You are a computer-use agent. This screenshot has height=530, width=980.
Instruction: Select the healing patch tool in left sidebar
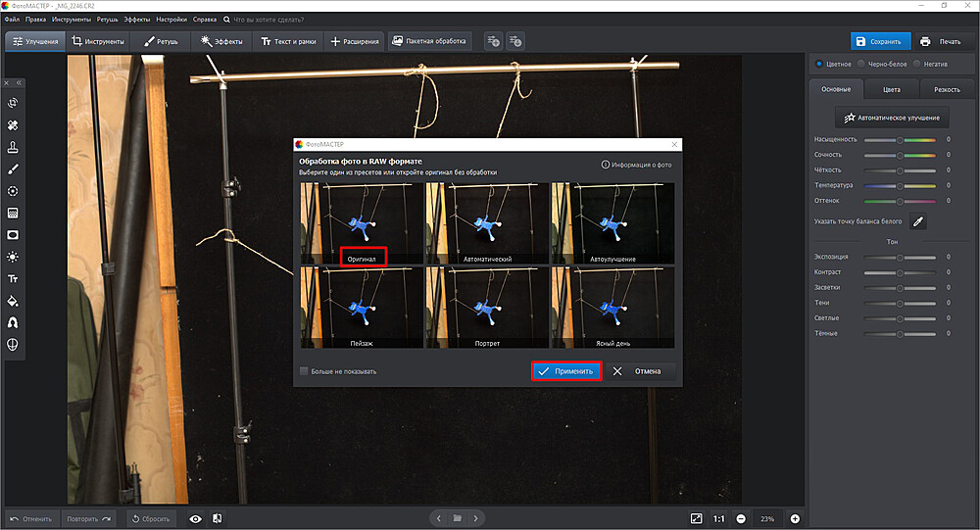pyautogui.click(x=14, y=125)
